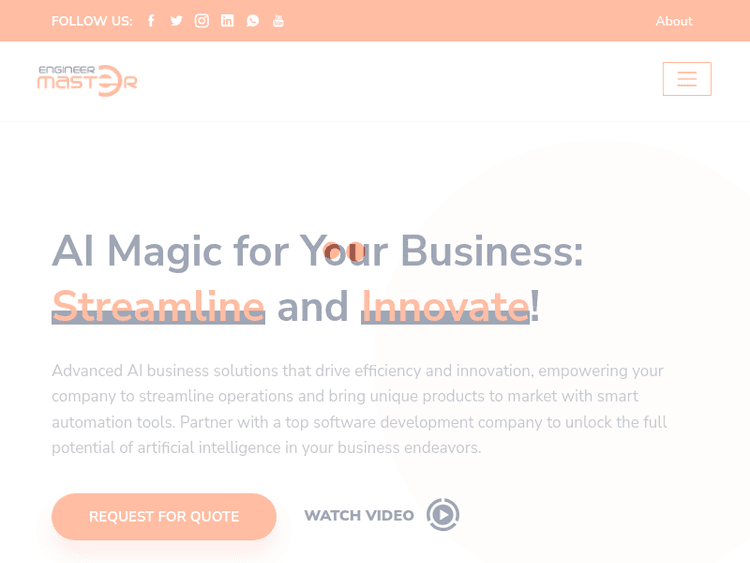Click the left orange loader dot
750x563 pixels.
pyautogui.click(x=332, y=251)
